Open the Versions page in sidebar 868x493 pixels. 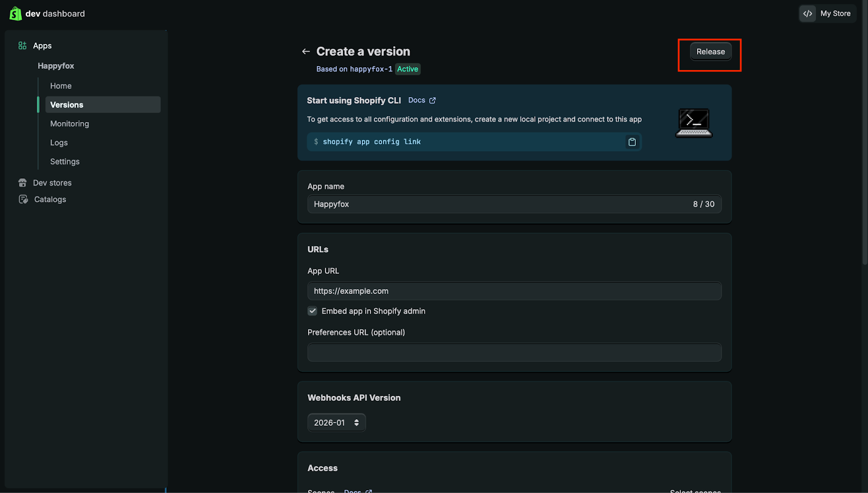click(x=67, y=105)
